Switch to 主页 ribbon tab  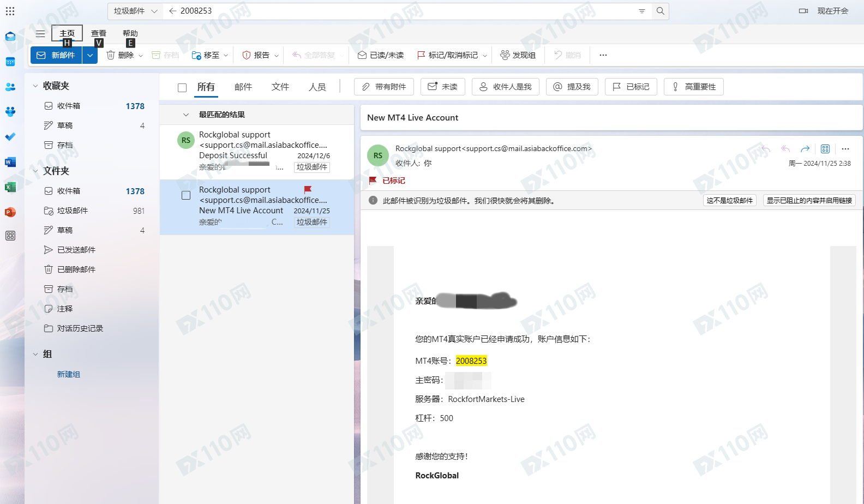67,33
